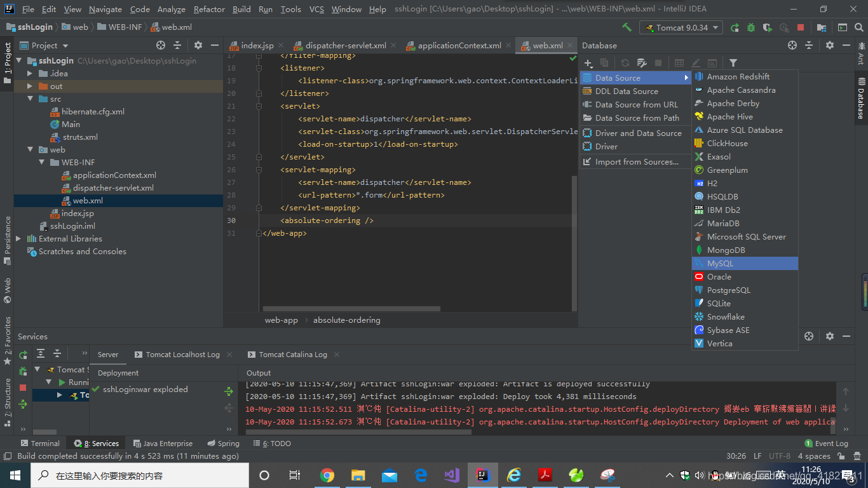The image size is (868, 488).
Task: Click Data Source Properties wrench icon in Database panel
Action: pyautogui.click(x=642, y=63)
